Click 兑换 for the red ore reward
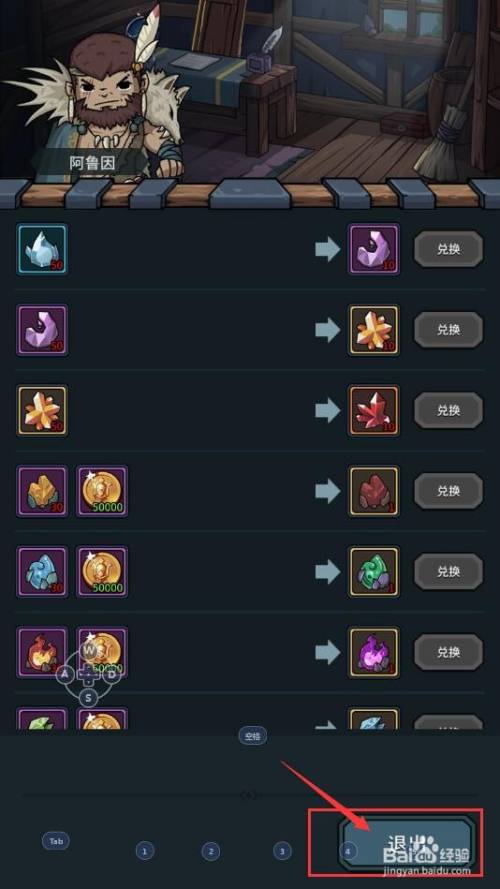Screen dimensions: 500x889 pos(448,491)
